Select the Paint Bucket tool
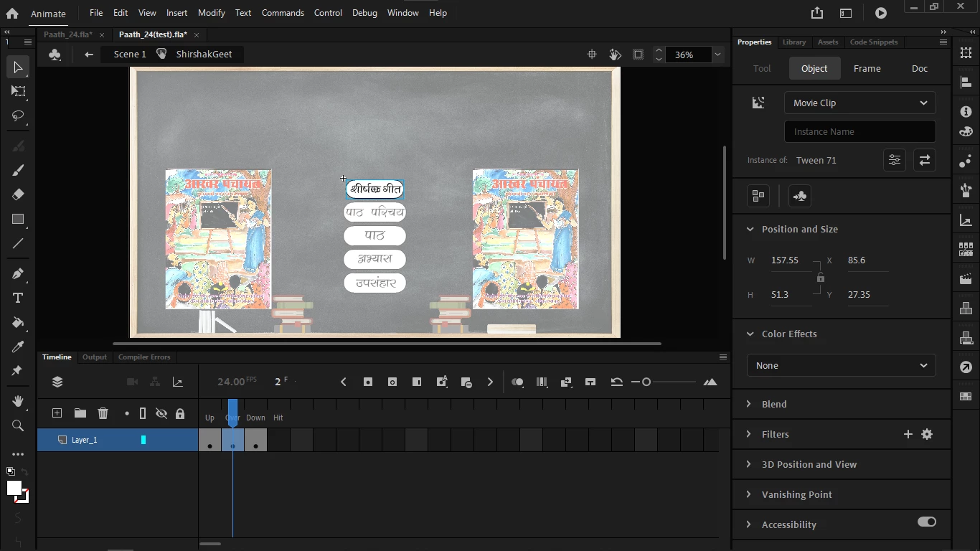The width and height of the screenshot is (980, 551). click(x=18, y=322)
